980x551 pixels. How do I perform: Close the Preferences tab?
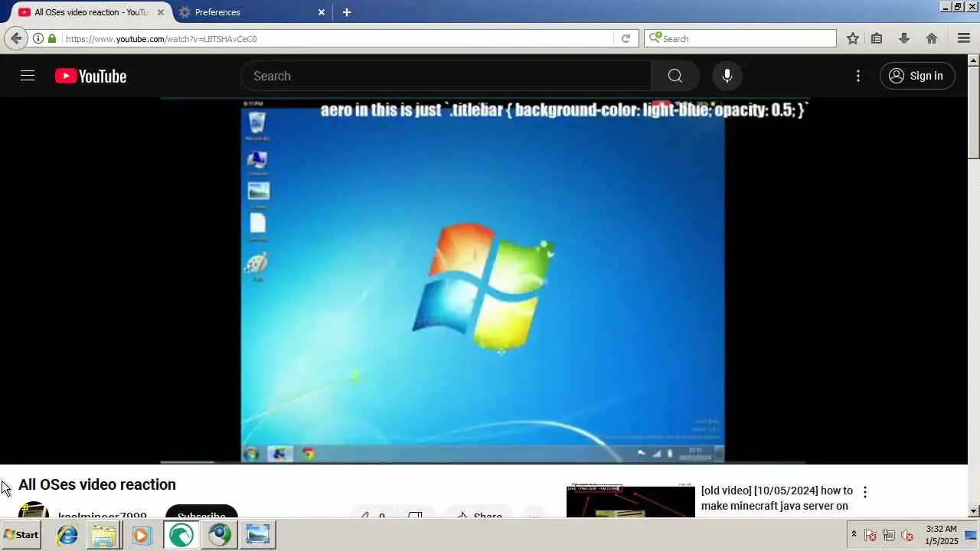[x=322, y=12]
